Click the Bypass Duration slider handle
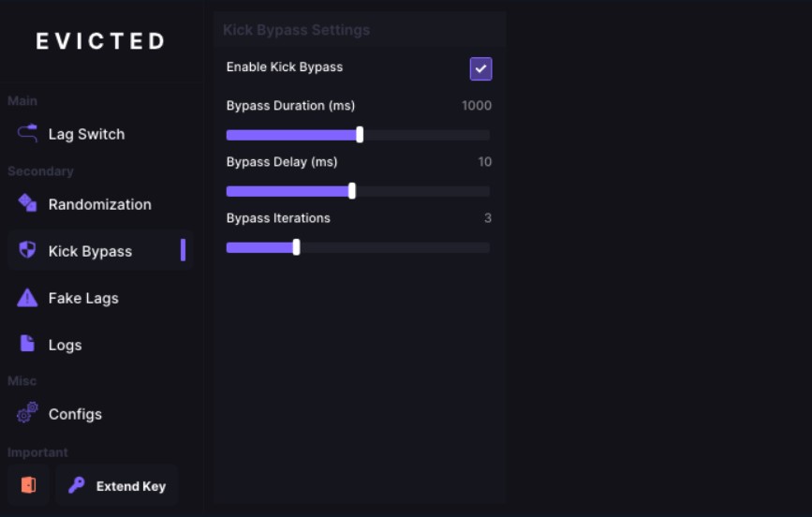 coord(360,135)
